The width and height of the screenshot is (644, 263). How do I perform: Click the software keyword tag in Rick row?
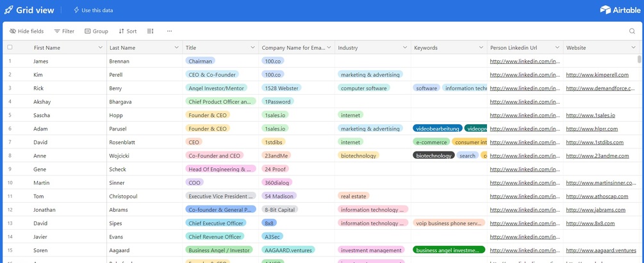426,88
